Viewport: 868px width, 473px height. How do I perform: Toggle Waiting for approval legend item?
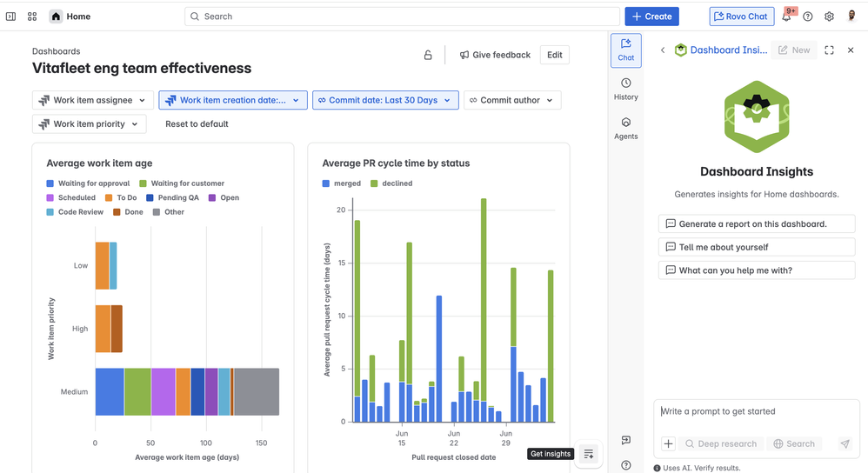tap(88, 183)
